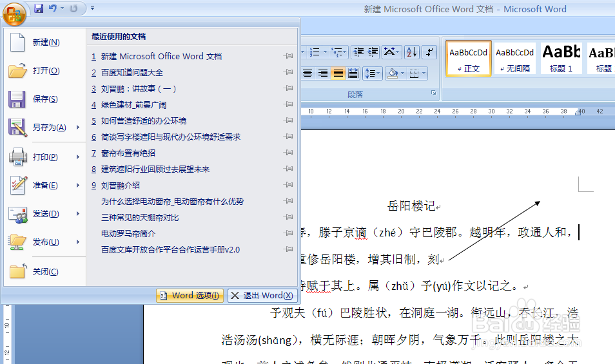Pin 电动罗马帘简介 document
The image size is (615, 364).
point(288,233)
